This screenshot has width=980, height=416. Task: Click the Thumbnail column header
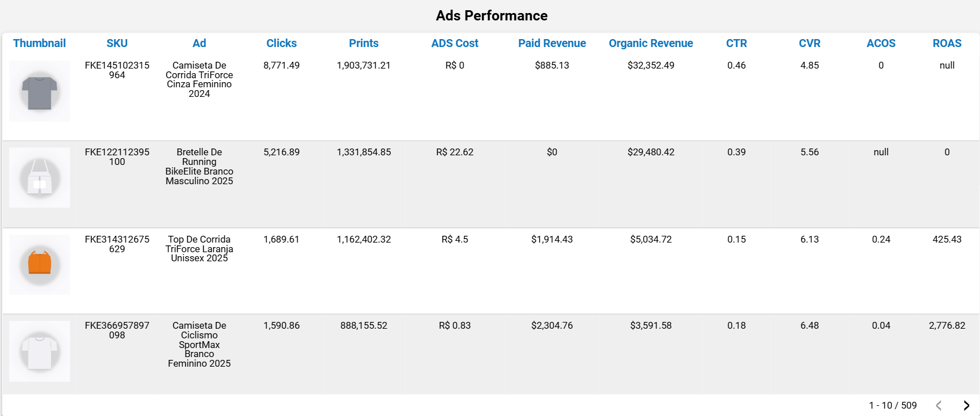click(39, 43)
